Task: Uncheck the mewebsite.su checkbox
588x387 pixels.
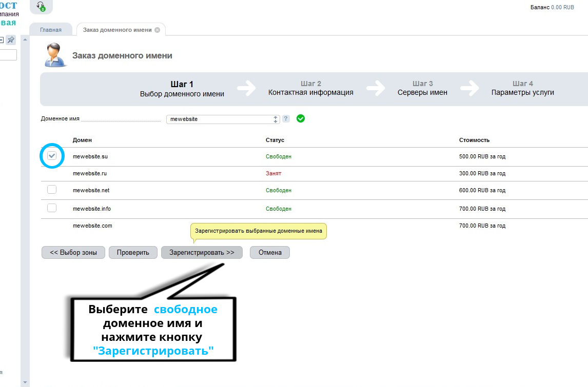Action: point(52,155)
